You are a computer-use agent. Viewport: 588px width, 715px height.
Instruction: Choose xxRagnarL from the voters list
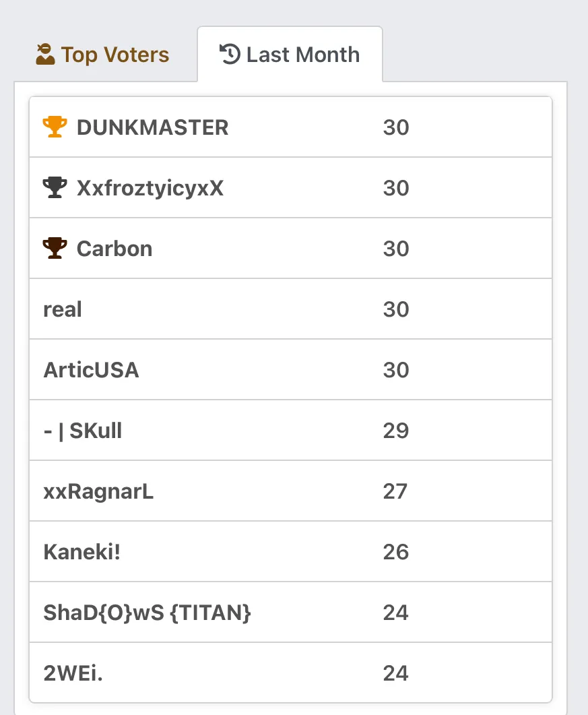tap(290, 491)
